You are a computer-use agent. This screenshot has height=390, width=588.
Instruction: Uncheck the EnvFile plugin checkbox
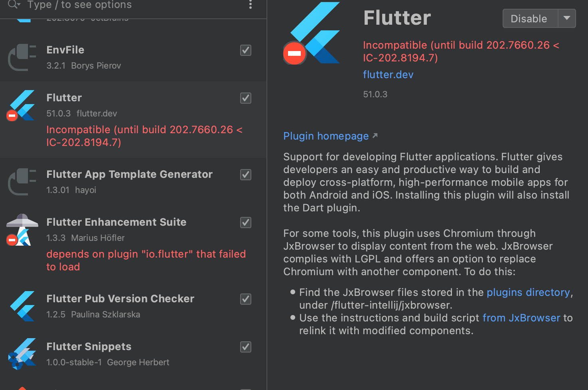pos(245,50)
